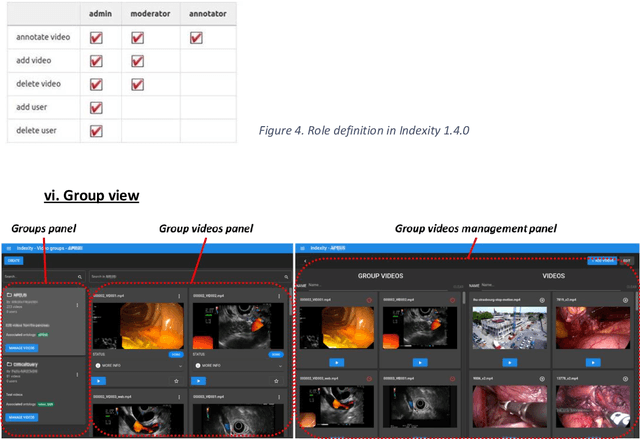The height and width of the screenshot is (439, 640).
Task: Toggle admin checkbox for annotate video
Action: (96, 38)
